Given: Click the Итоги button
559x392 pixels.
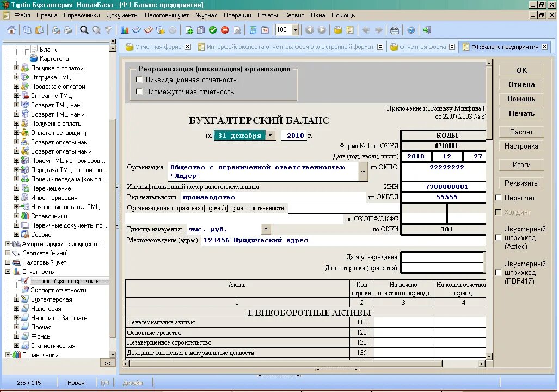Looking at the screenshot, I should point(521,165).
